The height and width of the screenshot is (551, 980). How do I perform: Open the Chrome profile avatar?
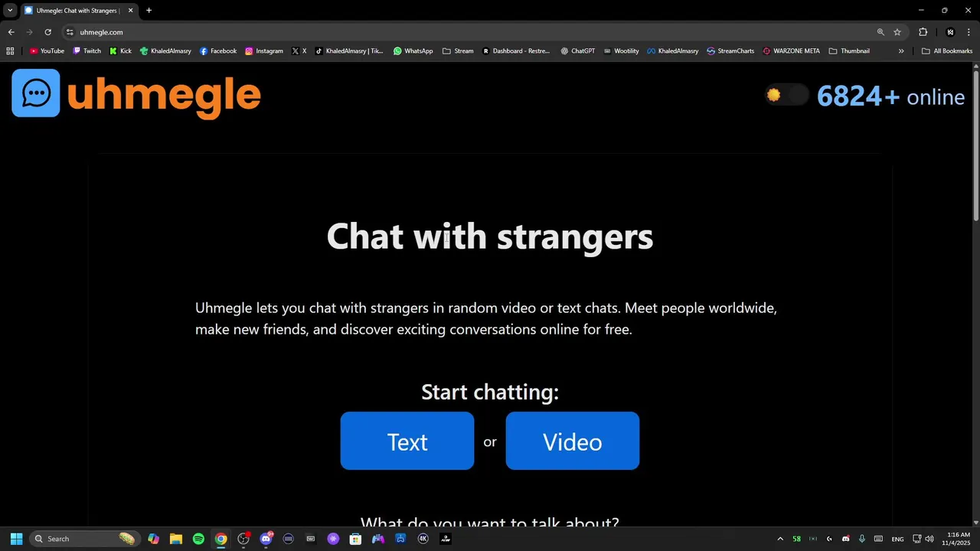point(950,32)
